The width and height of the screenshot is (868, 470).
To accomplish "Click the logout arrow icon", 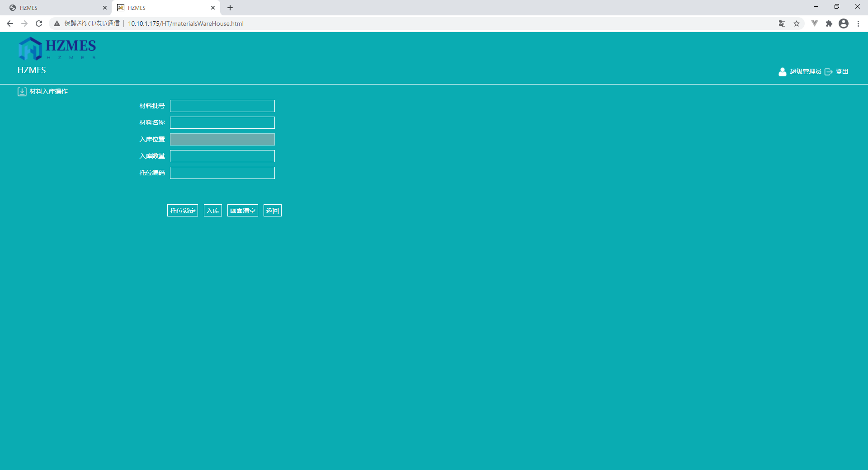I will 828,72.
